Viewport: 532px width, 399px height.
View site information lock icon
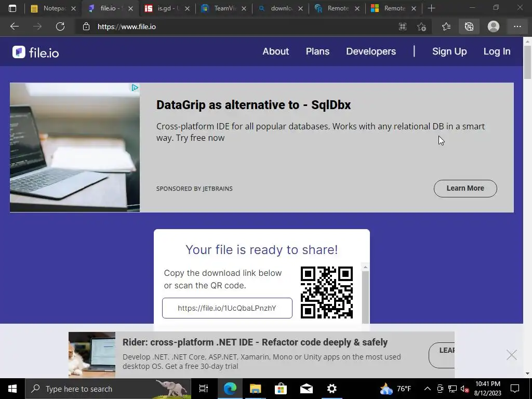tap(86, 26)
